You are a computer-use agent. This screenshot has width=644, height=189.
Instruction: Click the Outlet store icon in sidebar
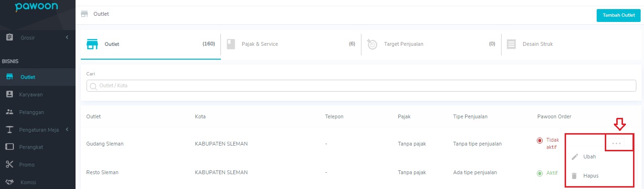coord(9,77)
